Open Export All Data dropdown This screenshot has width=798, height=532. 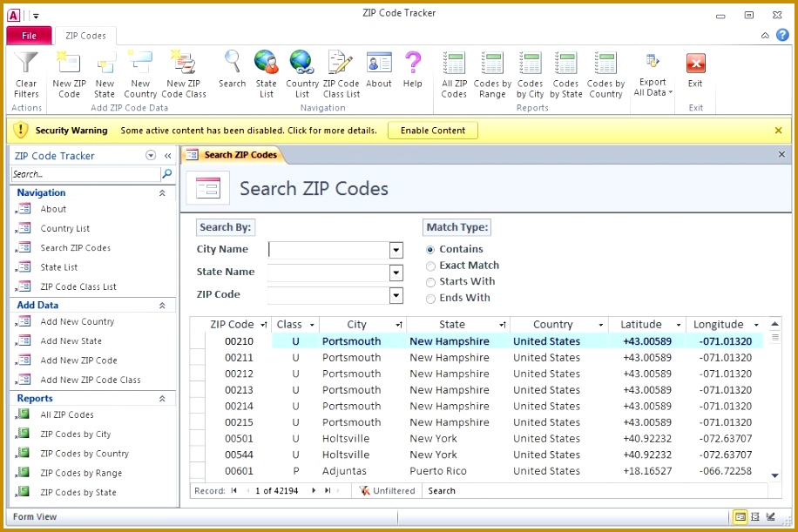(653, 75)
